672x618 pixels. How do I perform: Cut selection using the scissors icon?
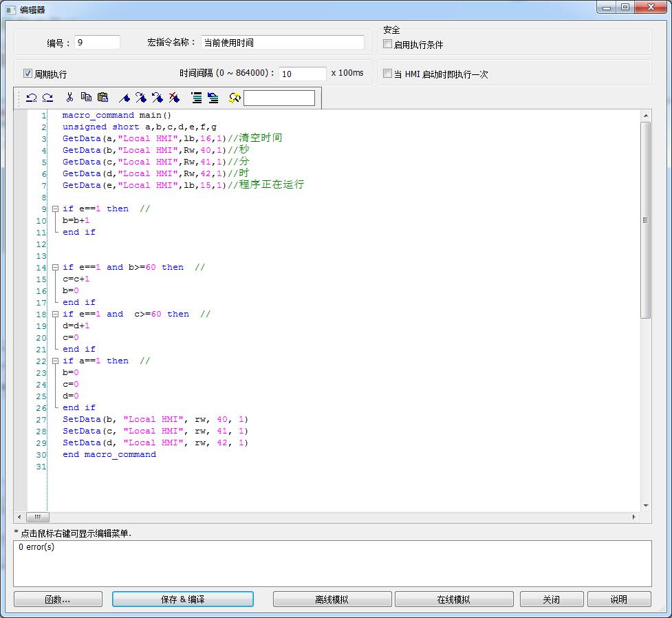[69, 98]
